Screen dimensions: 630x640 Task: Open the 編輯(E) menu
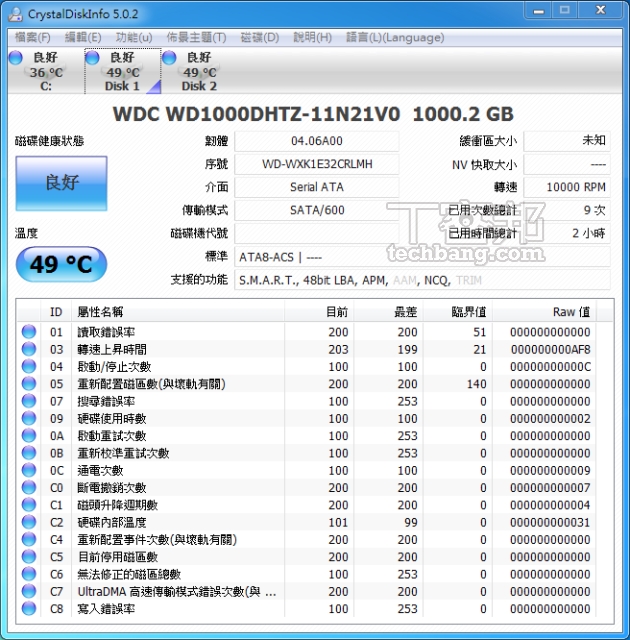[83, 38]
